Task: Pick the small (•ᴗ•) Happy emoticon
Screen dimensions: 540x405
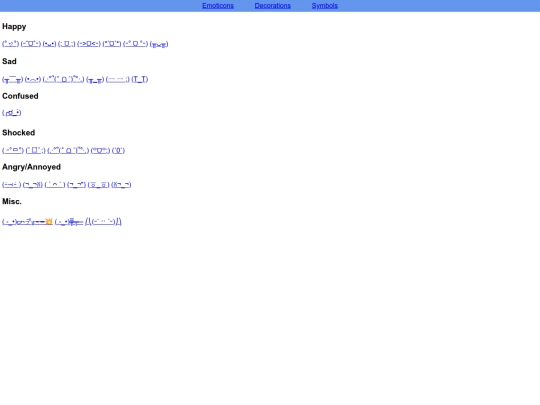Action: coord(49,44)
